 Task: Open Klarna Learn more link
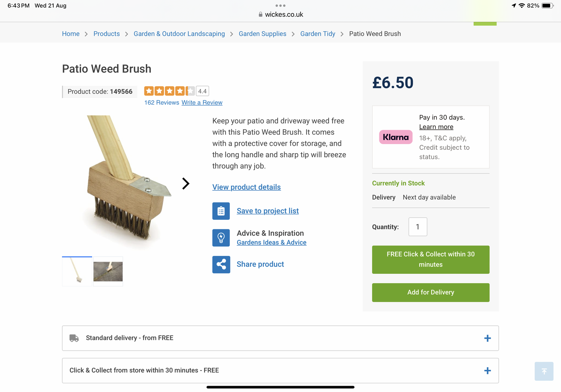(x=436, y=127)
